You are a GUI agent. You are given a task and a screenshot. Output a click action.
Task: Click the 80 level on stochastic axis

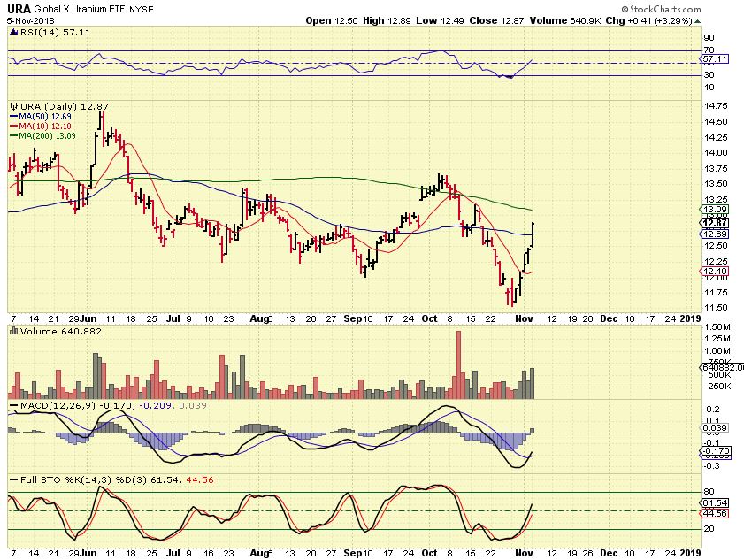point(709,492)
